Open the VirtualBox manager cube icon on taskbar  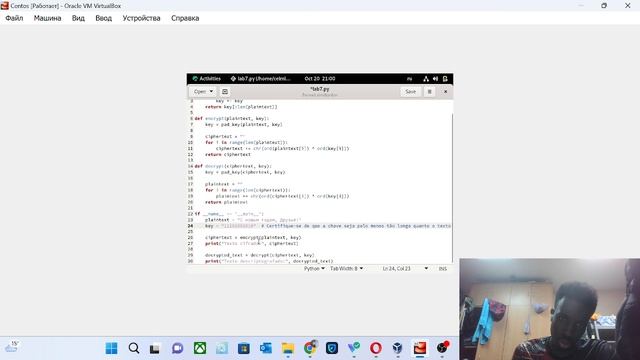pos(398,348)
